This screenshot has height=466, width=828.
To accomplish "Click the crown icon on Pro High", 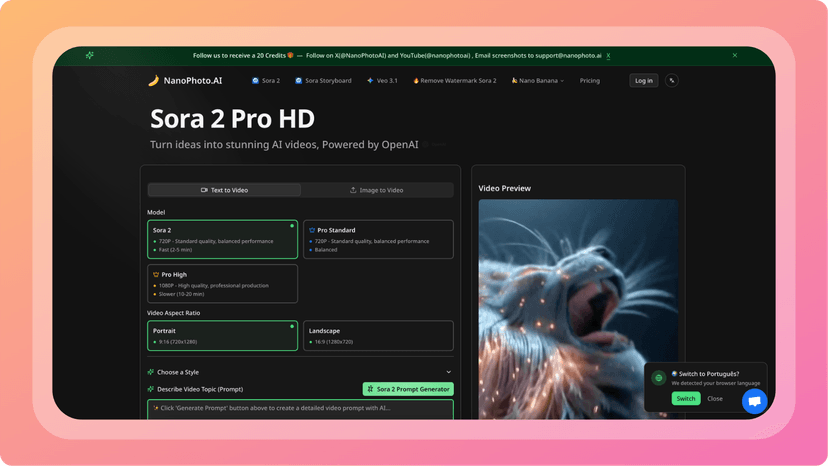I will coord(156,275).
